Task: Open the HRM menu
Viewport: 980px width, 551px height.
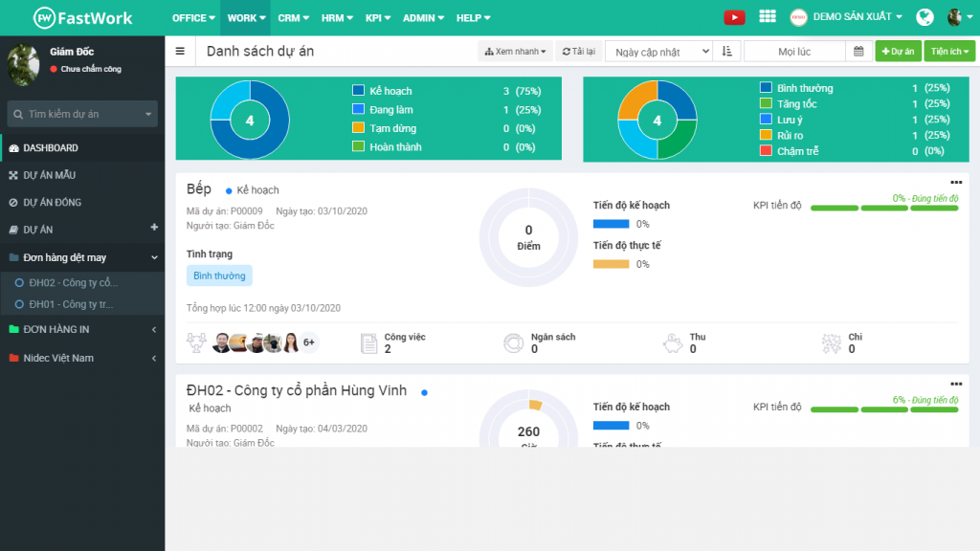Action: tap(337, 18)
